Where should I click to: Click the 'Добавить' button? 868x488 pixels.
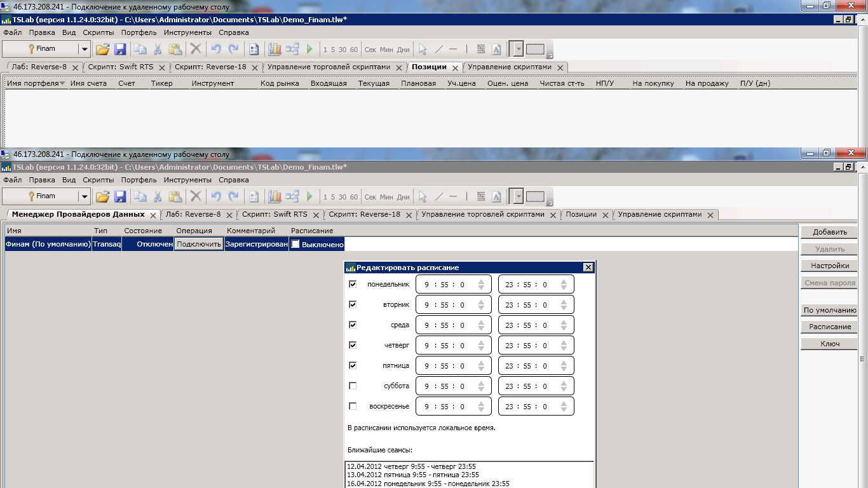point(830,232)
